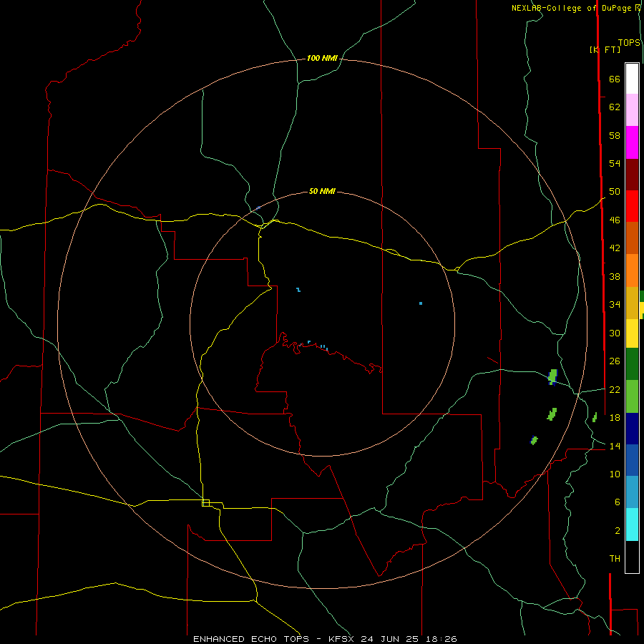The height and width of the screenshot is (644, 644).
Task: Click the '66' legend value
Action: click(615, 79)
